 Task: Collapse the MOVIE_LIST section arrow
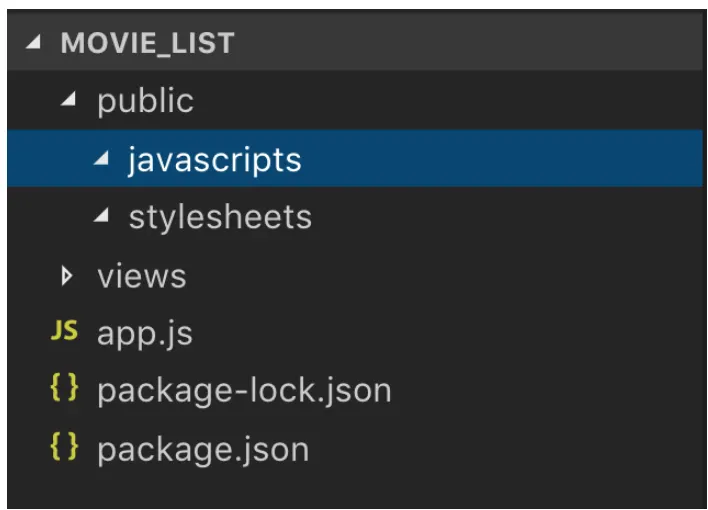35,44
